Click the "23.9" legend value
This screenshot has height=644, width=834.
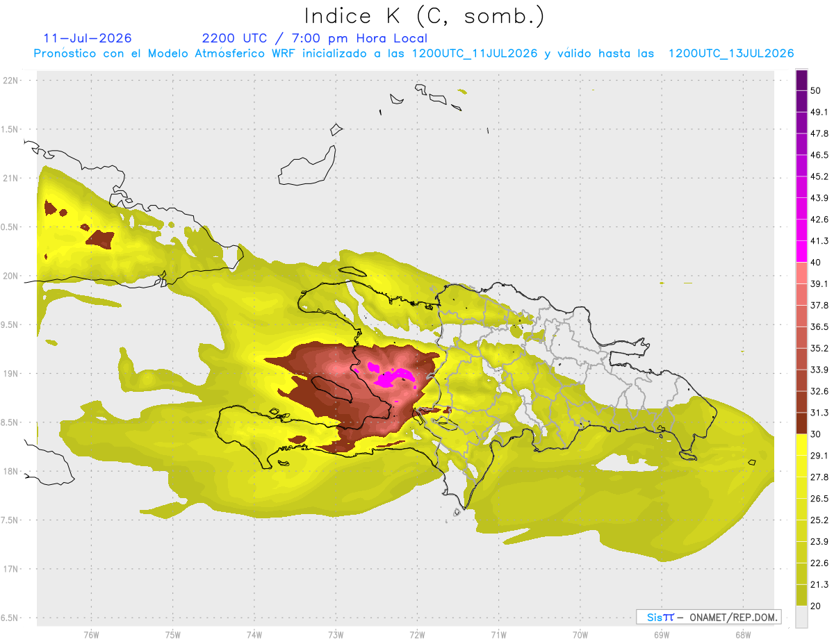tap(819, 541)
